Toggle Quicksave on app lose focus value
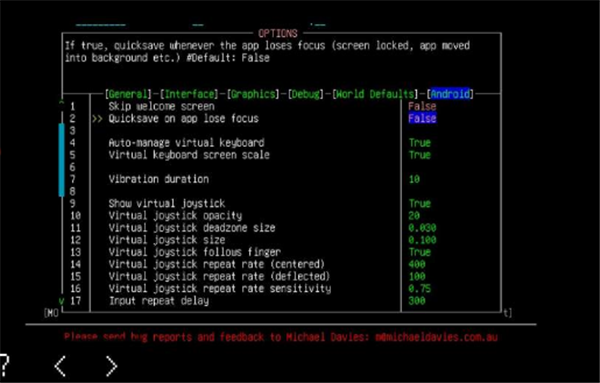600x383 pixels. (x=422, y=119)
